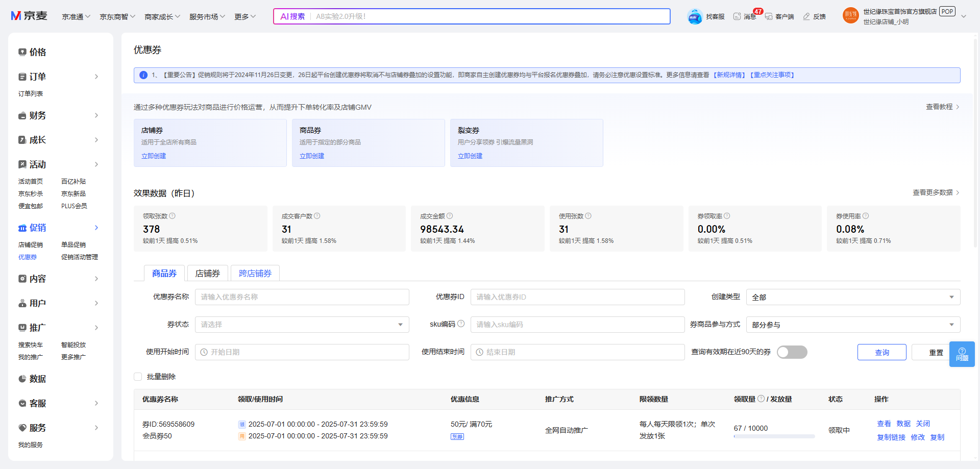Click the 优惠券名称 input field
980x469 pixels.
click(x=302, y=297)
